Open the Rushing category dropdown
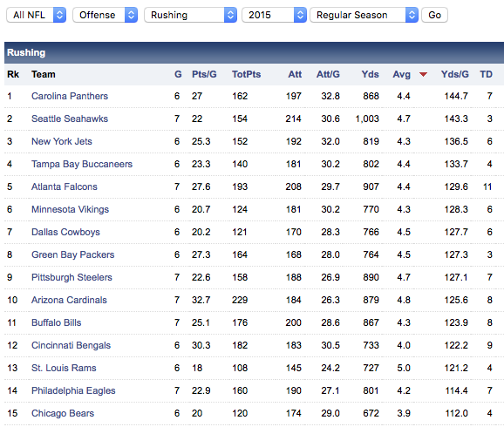This screenshot has width=504, height=427. click(191, 15)
